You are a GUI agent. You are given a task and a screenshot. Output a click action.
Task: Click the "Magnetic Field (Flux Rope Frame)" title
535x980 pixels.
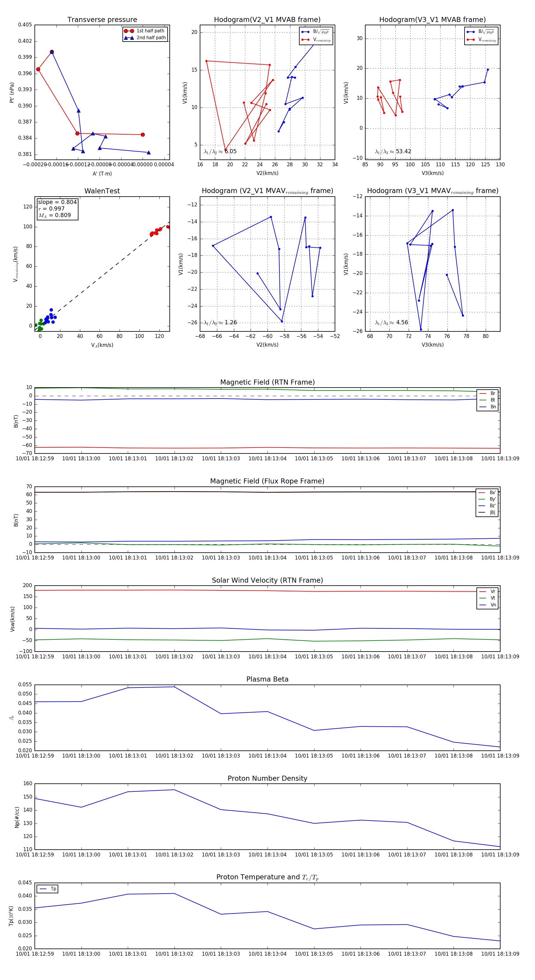pyautogui.click(x=267, y=481)
